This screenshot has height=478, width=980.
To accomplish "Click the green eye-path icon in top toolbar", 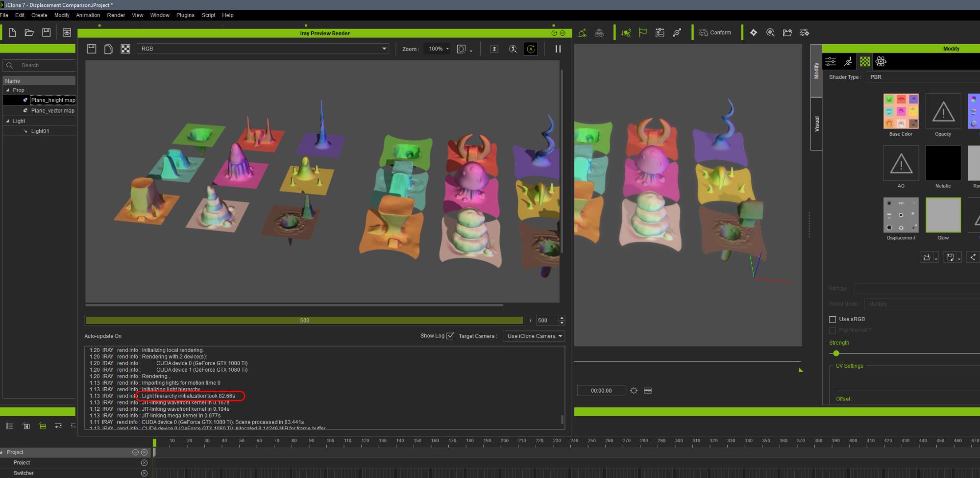I will point(582,33).
